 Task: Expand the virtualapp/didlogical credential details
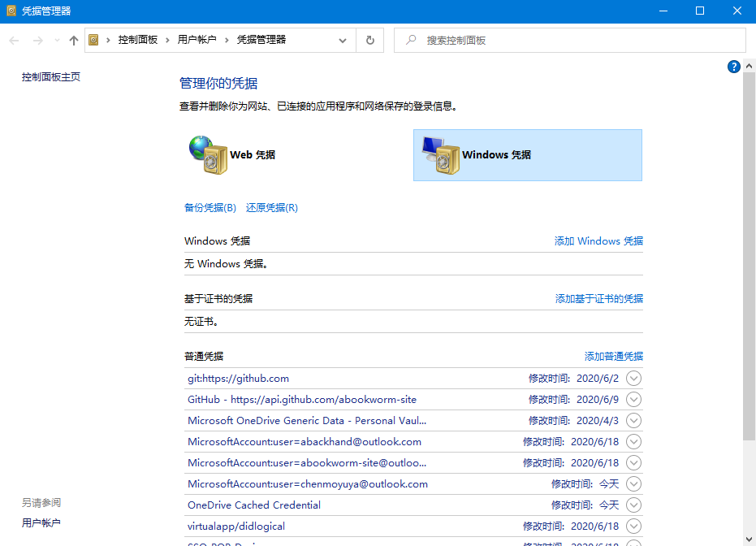tap(634, 526)
